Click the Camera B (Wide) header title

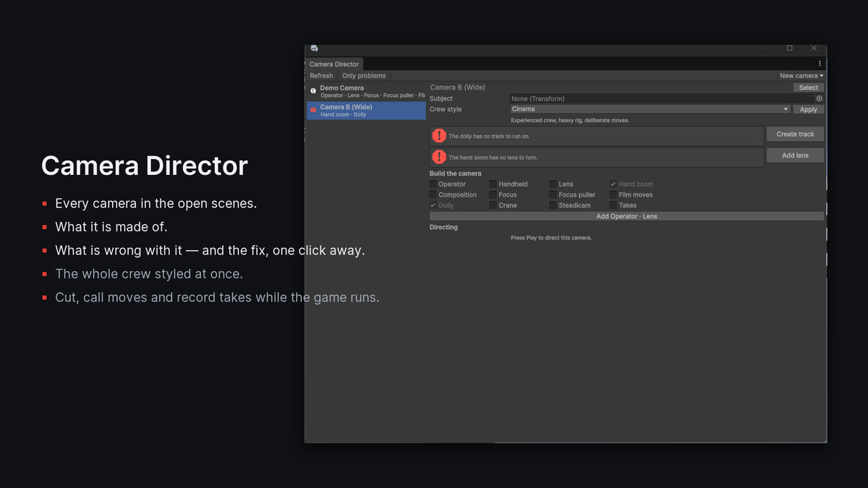pyautogui.click(x=458, y=87)
